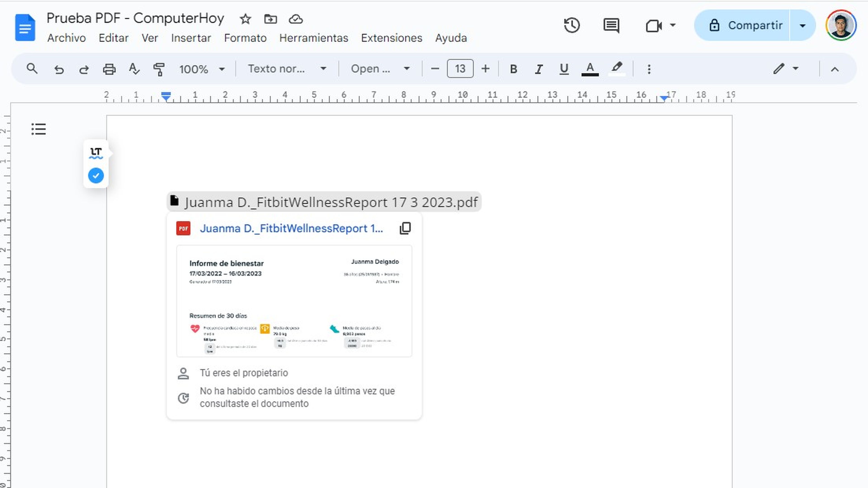Open the zoom 100% dropdown

(202, 69)
